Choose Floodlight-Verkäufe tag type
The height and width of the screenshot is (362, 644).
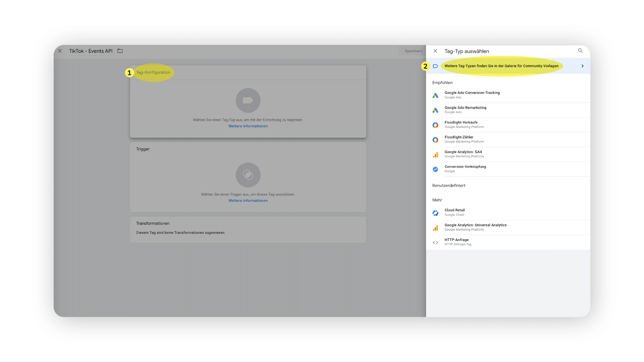[x=508, y=125]
